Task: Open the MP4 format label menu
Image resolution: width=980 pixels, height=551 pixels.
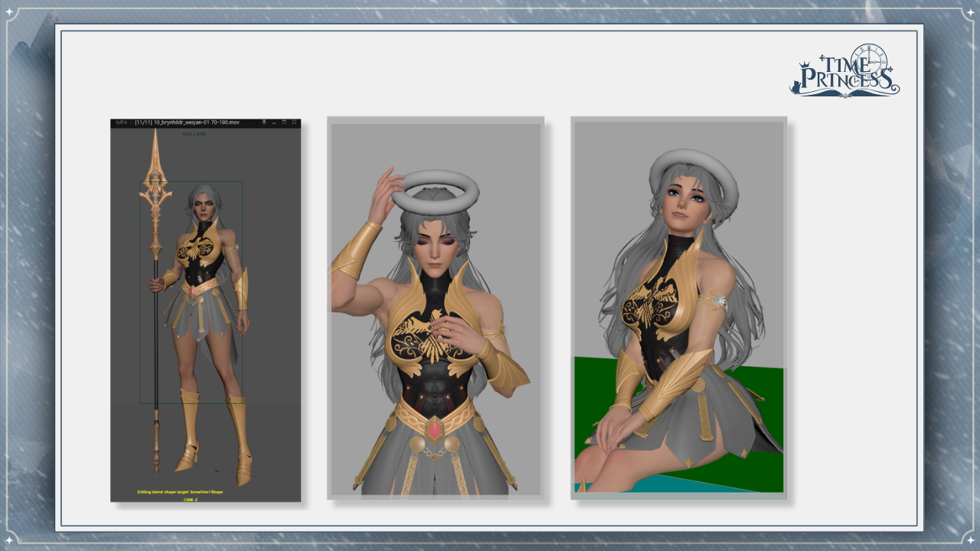Action: [x=121, y=122]
